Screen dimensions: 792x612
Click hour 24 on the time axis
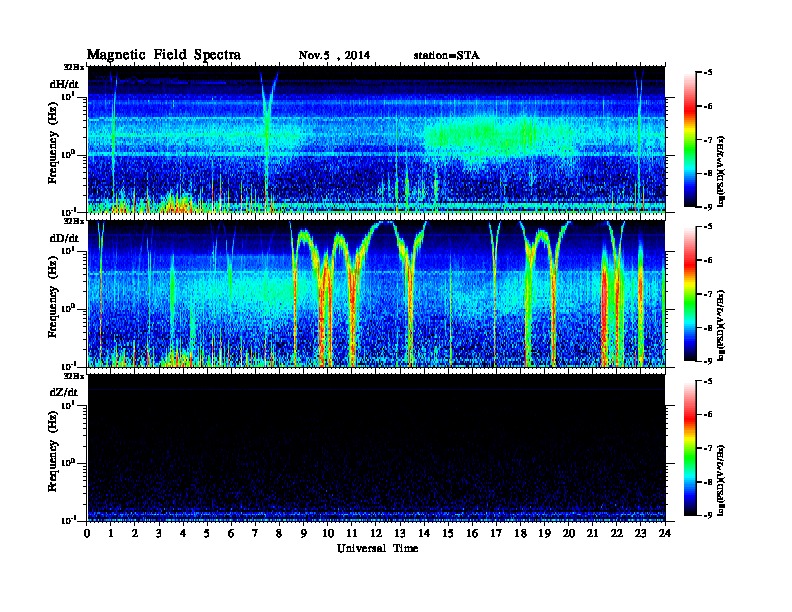coord(665,533)
